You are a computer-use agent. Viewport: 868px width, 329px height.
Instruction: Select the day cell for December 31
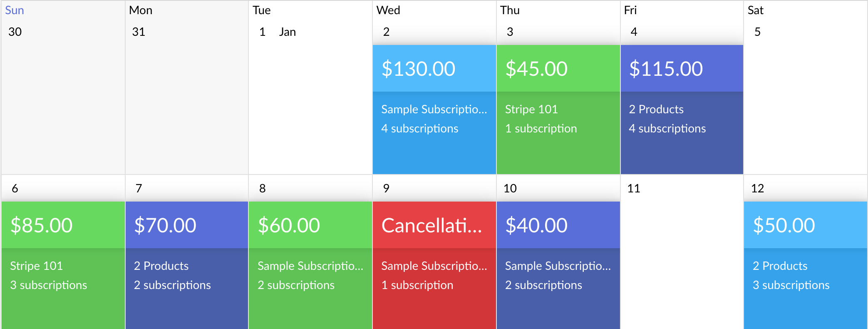click(x=186, y=104)
